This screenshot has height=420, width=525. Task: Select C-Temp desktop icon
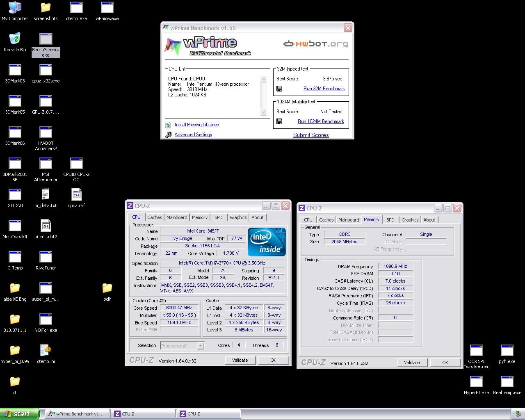[15, 260]
